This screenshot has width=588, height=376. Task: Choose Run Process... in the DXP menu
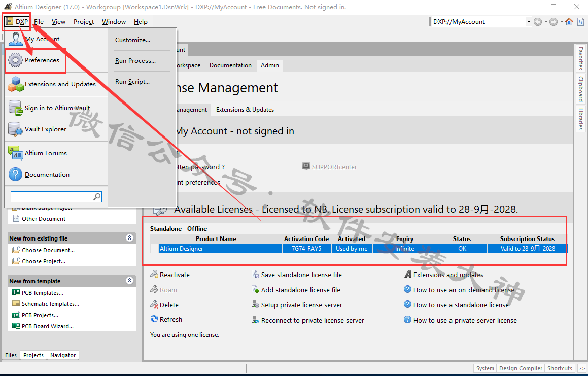pyautogui.click(x=135, y=61)
